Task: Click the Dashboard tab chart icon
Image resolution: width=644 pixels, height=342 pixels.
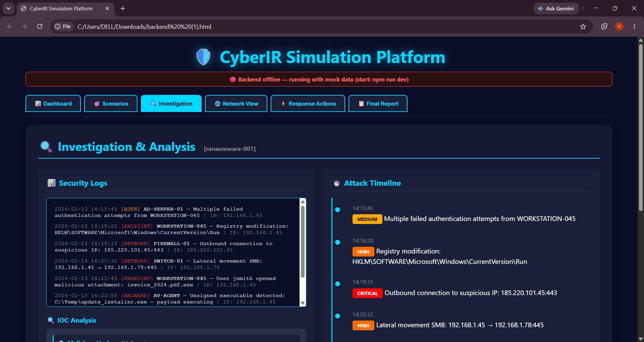Action: 38,104
